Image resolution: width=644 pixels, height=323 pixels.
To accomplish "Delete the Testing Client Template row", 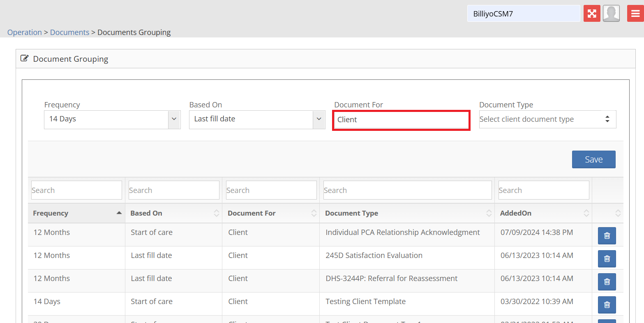I will [607, 305].
